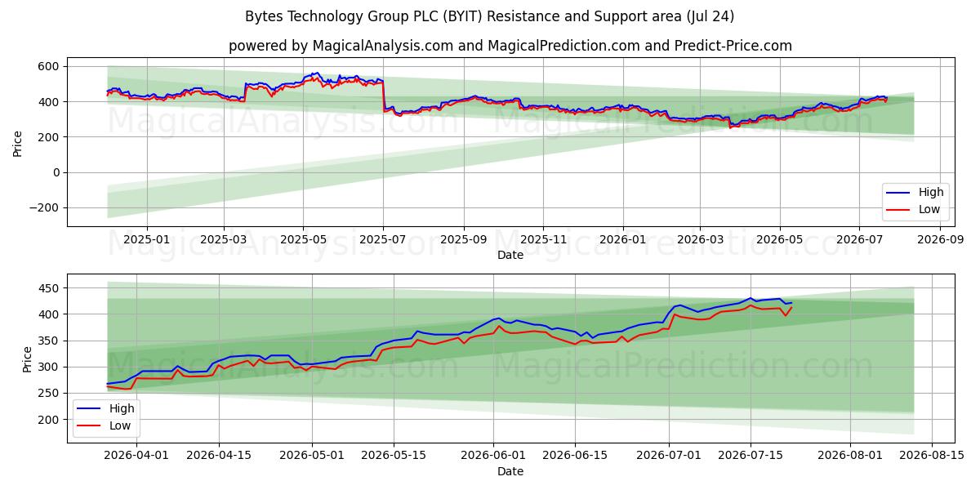Click the 2026-03 date tick label

[x=700, y=239]
